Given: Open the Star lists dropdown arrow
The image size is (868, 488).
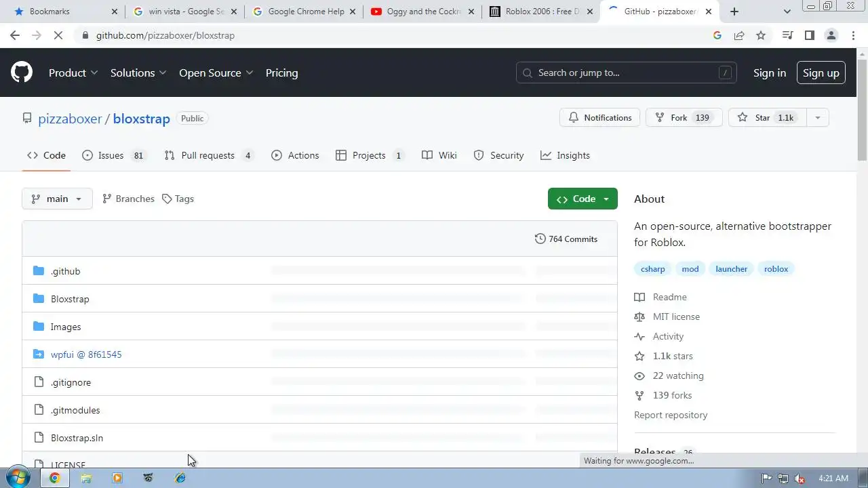Looking at the screenshot, I should (x=817, y=118).
